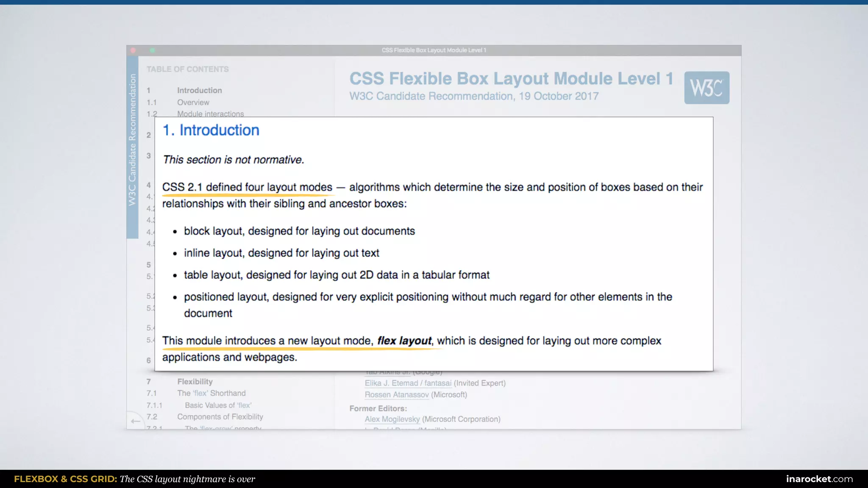The image size is (868, 488).
Task: Click the window title bar text
Action: coord(434,50)
